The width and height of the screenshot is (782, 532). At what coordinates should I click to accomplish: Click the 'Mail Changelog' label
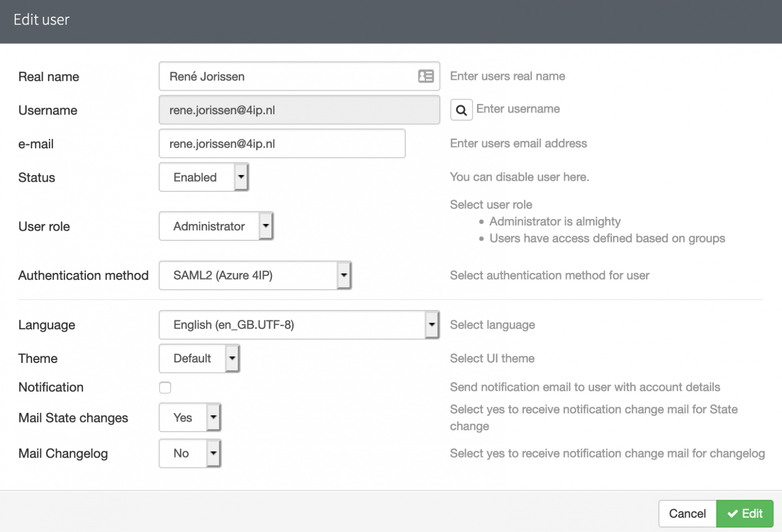tap(63, 454)
